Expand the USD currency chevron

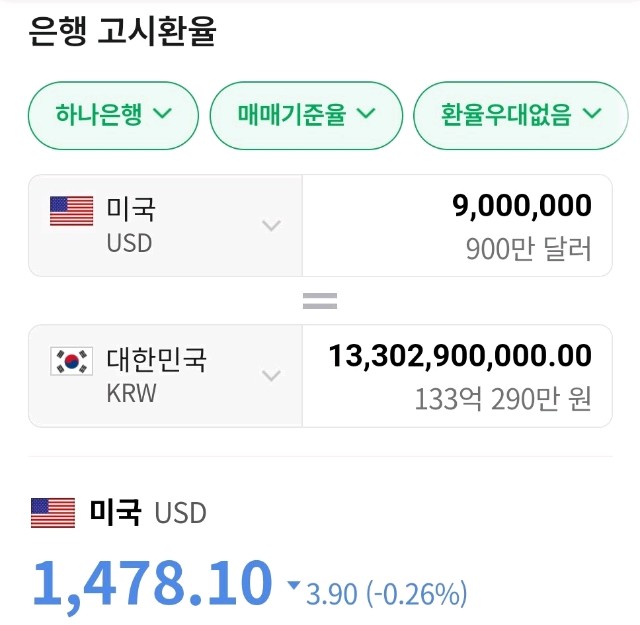[x=271, y=226]
